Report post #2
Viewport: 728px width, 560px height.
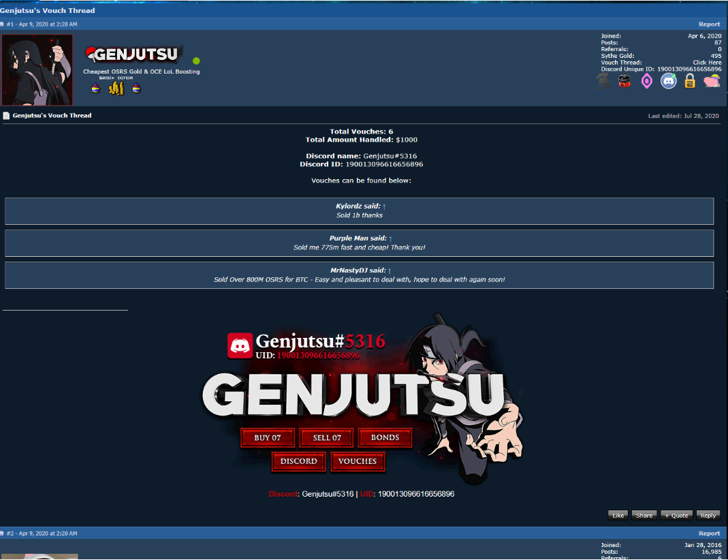(709, 533)
